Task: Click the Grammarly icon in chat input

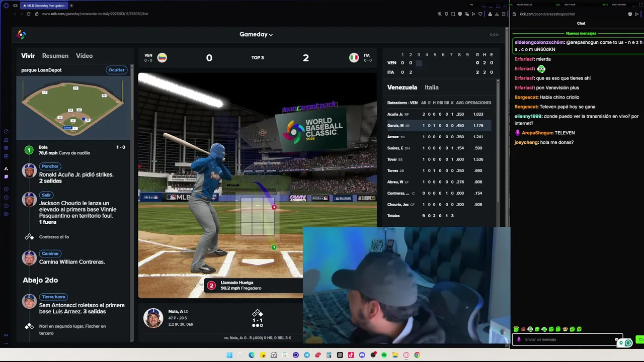Action: coord(628,343)
